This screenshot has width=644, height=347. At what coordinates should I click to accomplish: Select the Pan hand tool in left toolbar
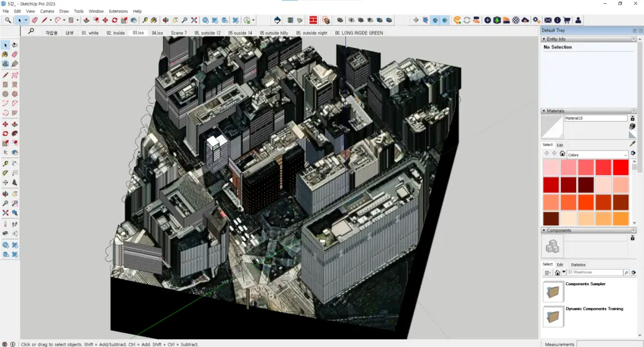click(15, 194)
